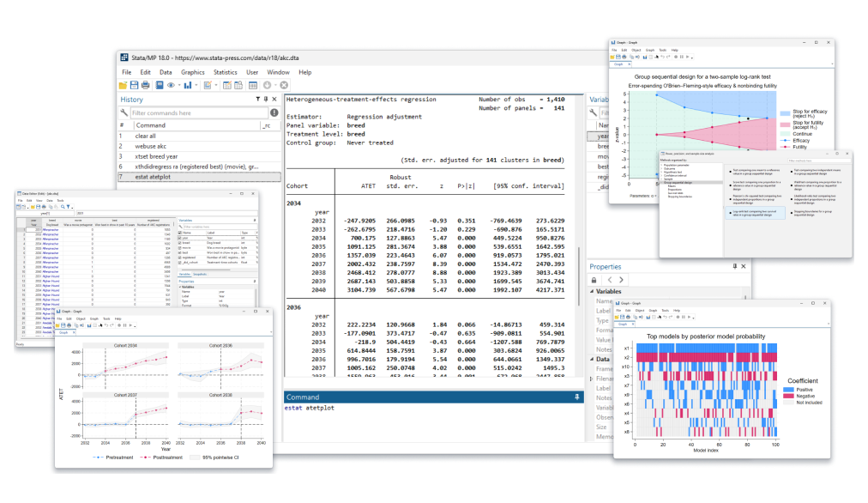Click the More (down-arrow circle) toolbar icon
Viewport: 868px width, 503px height.
(268, 85)
